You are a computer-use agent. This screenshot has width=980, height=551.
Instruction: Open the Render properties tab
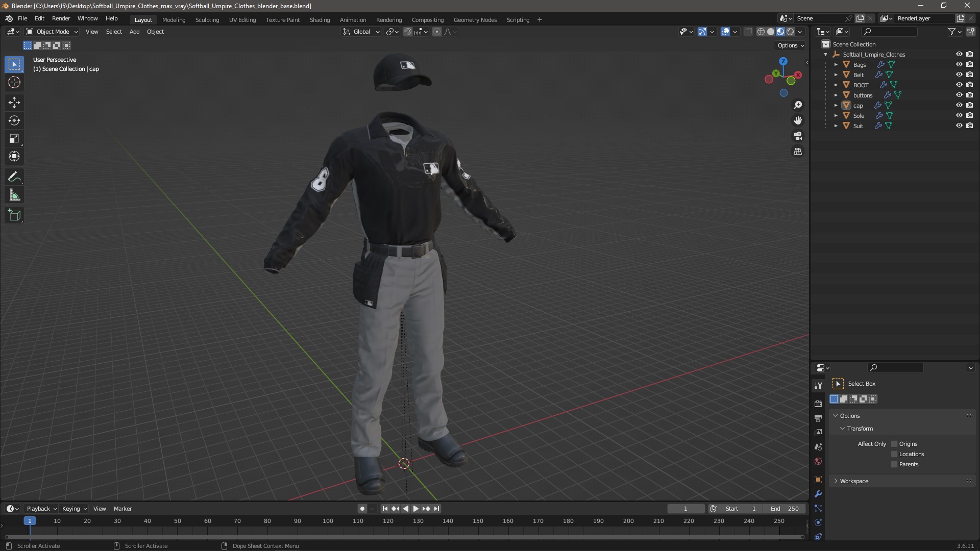(x=818, y=404)
